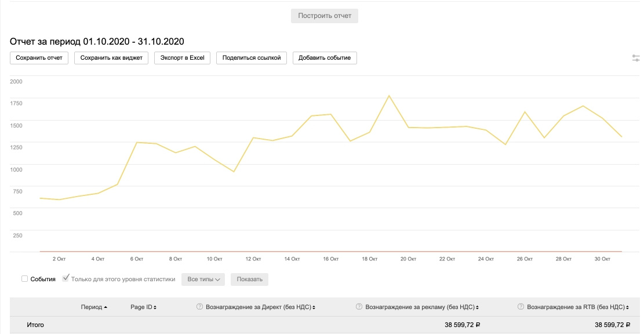Click Поделиться ссылкой button

click(252, 58)
